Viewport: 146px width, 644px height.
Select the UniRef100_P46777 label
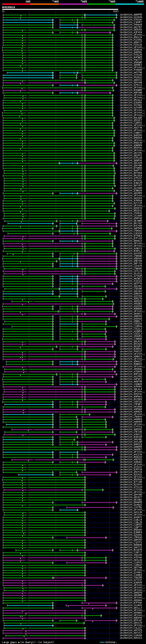[131, 60]
